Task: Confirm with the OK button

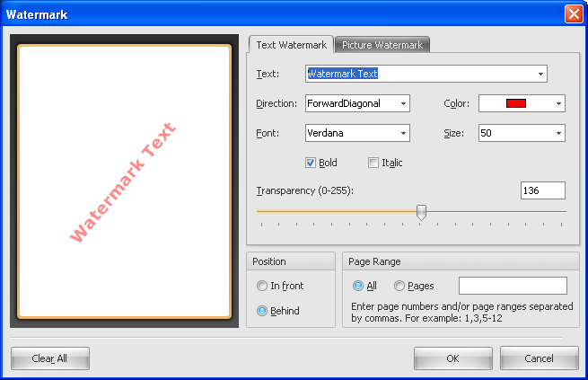Action: point(453,358)
